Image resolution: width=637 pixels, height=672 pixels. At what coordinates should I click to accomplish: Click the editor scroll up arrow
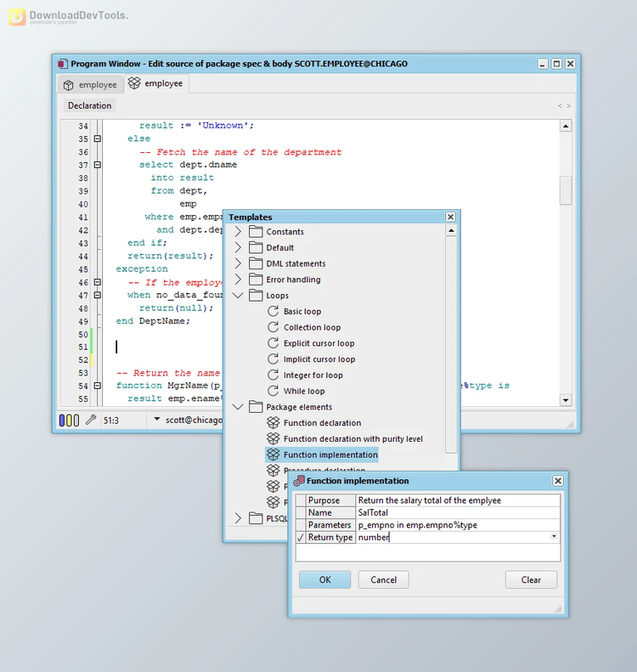(566, 126)
